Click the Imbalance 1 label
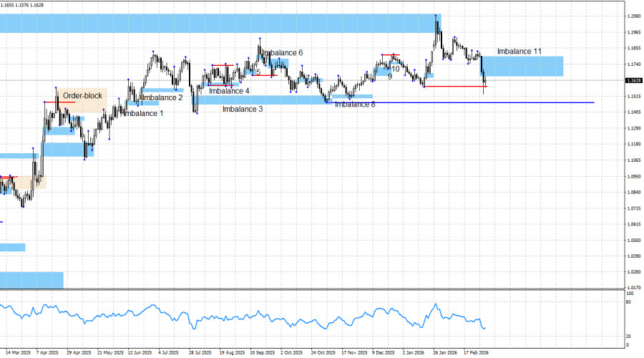 click(143, 113)
